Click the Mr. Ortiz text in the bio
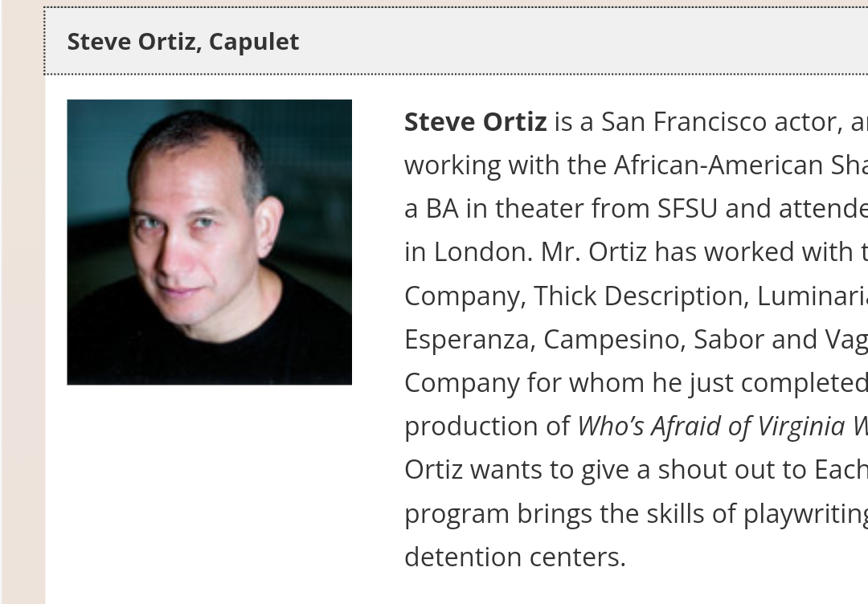The width and height of the screenshot is (868, 604). 593,252
